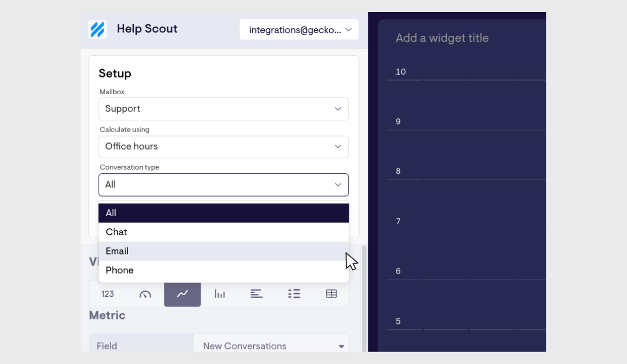627x364 pixels.
Task: Select the column chart visualization
Action: (220, 294)
